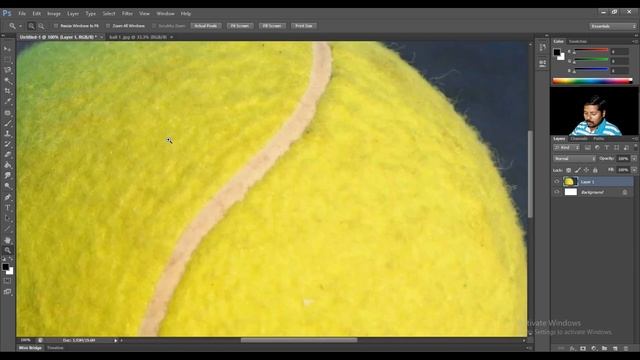Hide Layer 1 visibility eye
Image resolution: width=640 pixels, height=360 pixels.
(557, 182)
